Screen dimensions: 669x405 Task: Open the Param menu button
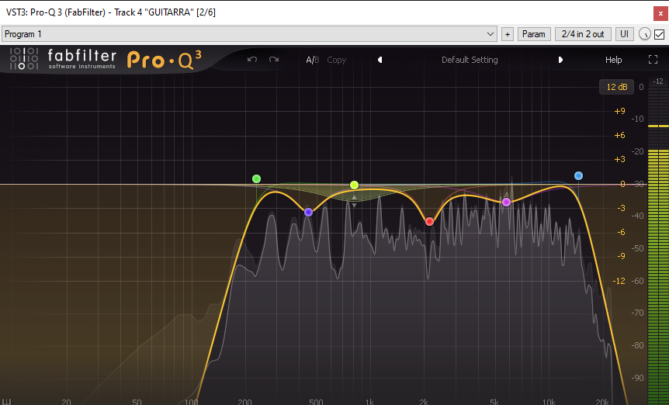534,34
